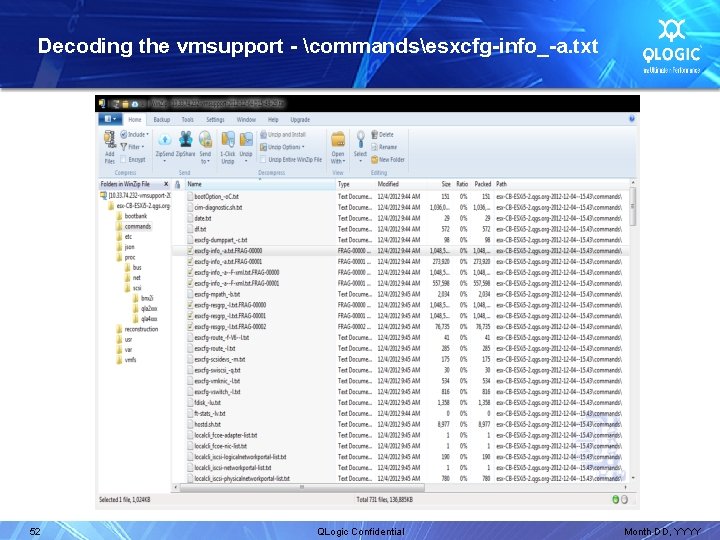The image size is (720, 540).
Task: Click Rename in the Editing group
Action: click(x=384, y=147)
